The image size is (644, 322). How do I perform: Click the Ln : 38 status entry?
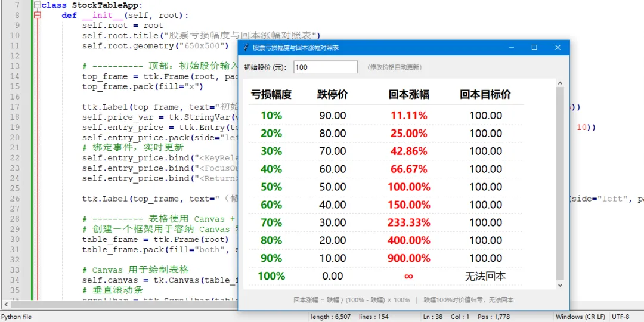tap(434, 317)
